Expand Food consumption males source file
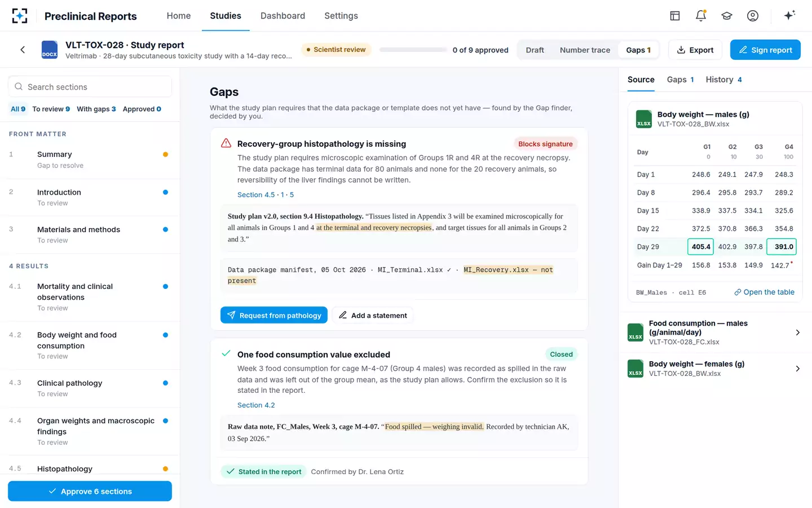The width and height of the screenshot is (812, 508). coord(715,332)
